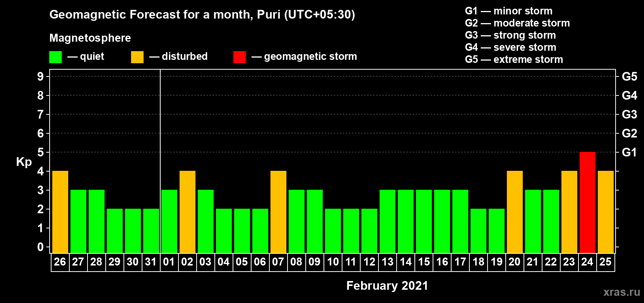The image size is (644, 303).
Task: Click date label 21 on the axis
Action: 533,262
